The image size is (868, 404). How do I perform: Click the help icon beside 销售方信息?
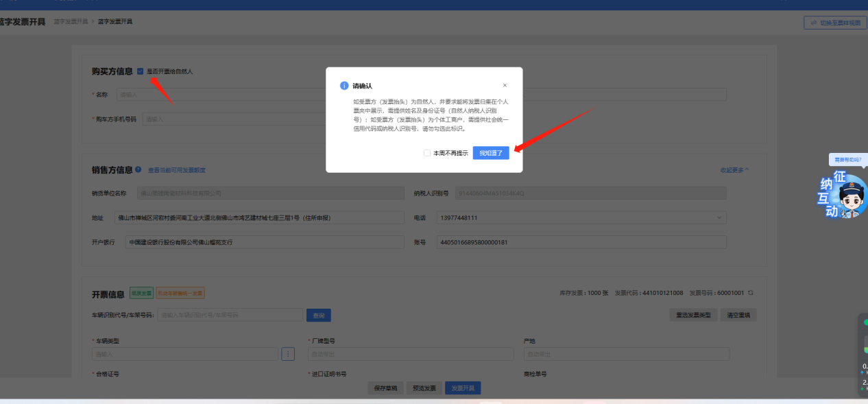coord(138,169)
